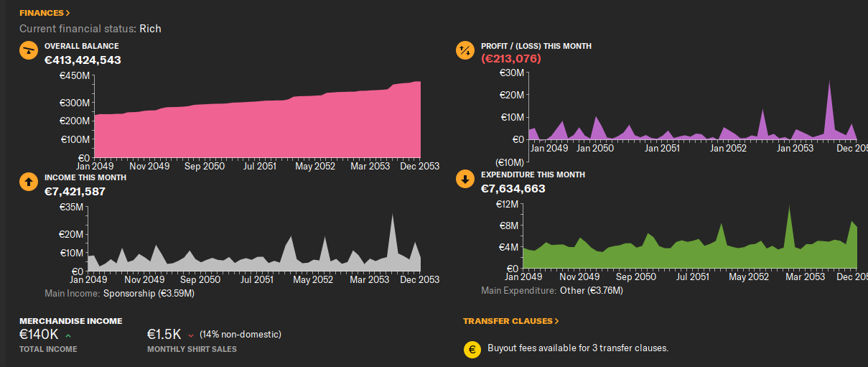Click the Overall Balance heading label

pos(82,46)
